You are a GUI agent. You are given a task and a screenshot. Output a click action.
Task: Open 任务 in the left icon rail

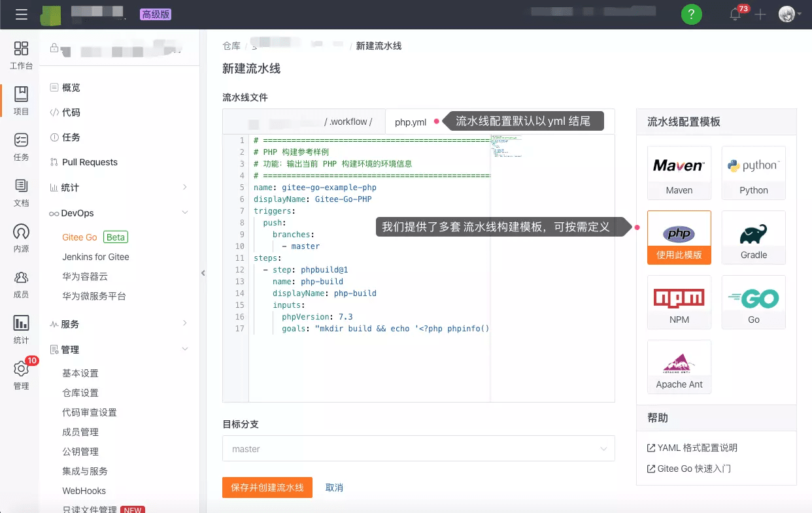[21, 147]
